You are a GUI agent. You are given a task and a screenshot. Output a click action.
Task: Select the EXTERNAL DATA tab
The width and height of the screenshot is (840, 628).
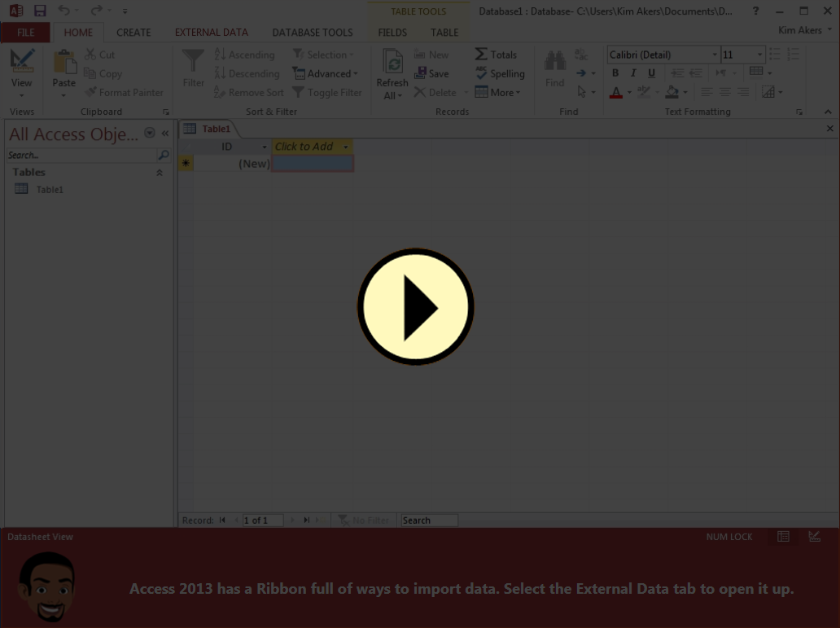(211, 33)
